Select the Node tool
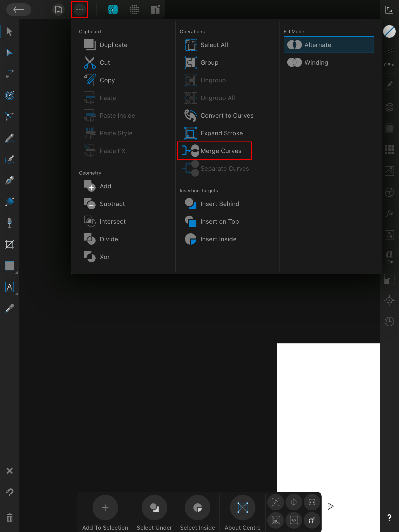 tap(10, 53)
